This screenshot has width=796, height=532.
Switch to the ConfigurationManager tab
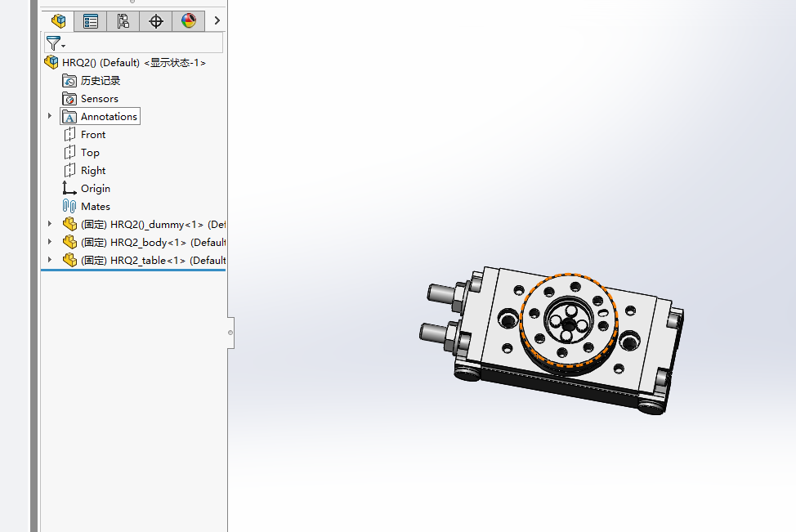[x=123, y=20]
